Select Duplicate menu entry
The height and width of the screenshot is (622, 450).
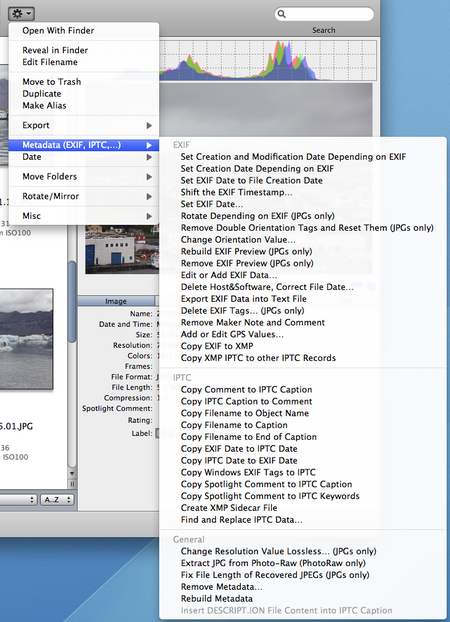[84, 94]
